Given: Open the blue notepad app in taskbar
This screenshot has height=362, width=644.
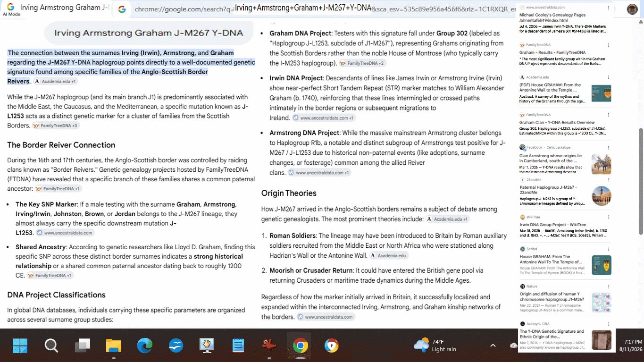Looking at the screenshot, I should [238, 346].
